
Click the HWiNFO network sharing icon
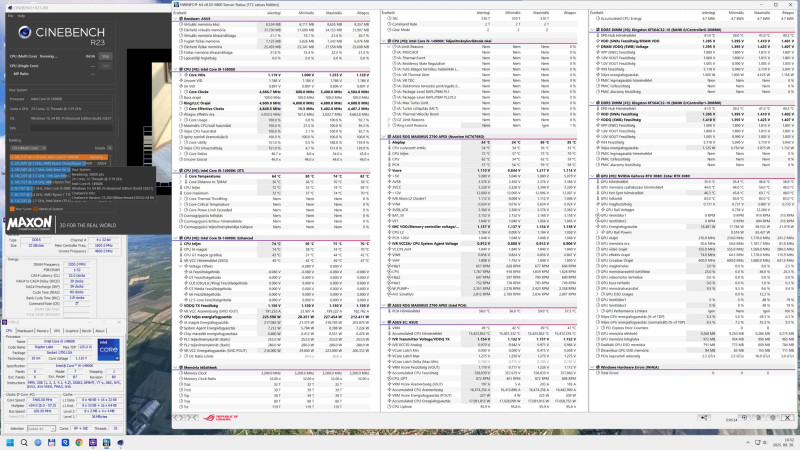click(x=704, y=417)
